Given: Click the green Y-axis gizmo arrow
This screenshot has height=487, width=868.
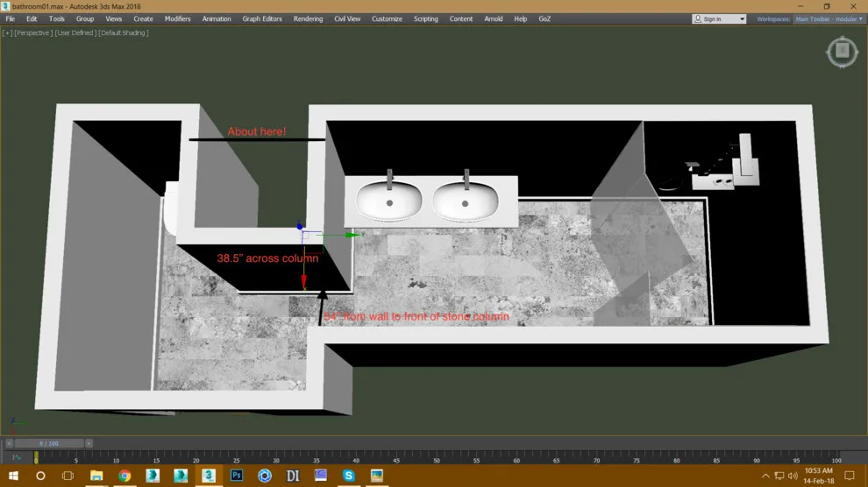Looking at the screenshot, I should point(352,235).
